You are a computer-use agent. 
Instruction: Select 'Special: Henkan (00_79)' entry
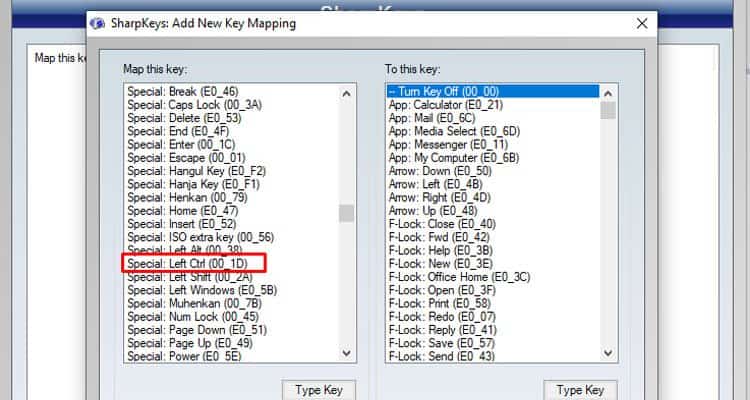point(187,198)
